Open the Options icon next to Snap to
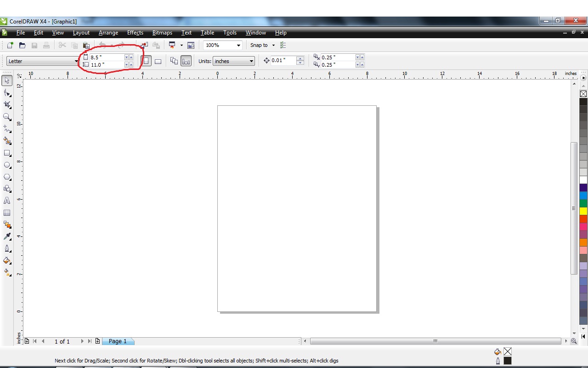The image size is (588, 368). pos(283,45)
